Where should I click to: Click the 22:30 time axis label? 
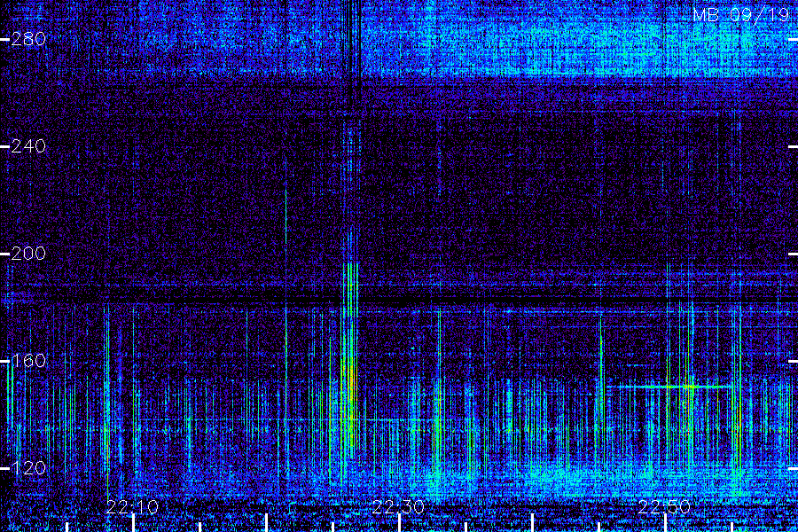pos(398,507)
